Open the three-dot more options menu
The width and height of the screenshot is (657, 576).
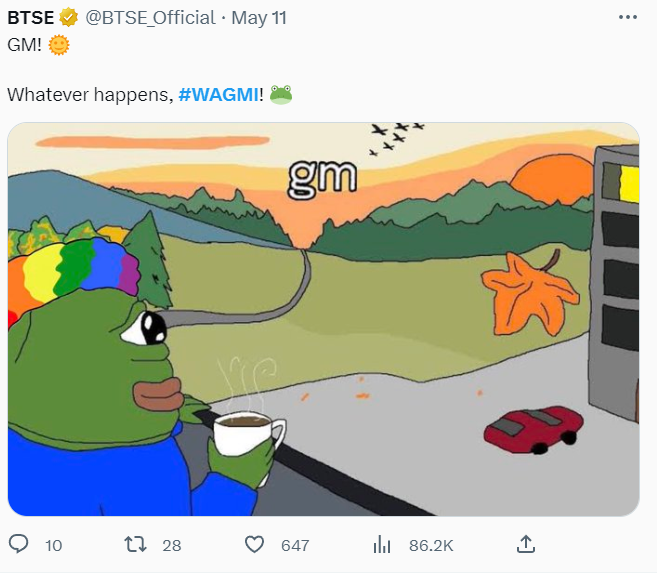click(628, 17)
